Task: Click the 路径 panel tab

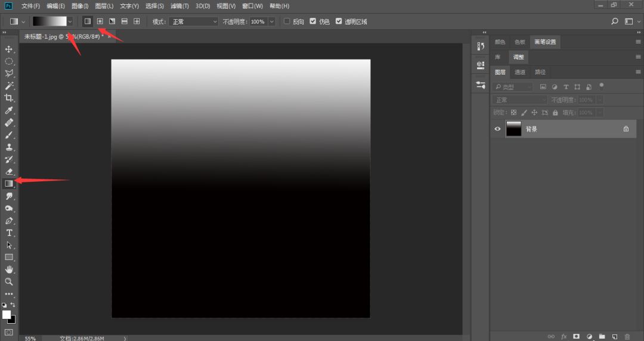Action: 540,72
